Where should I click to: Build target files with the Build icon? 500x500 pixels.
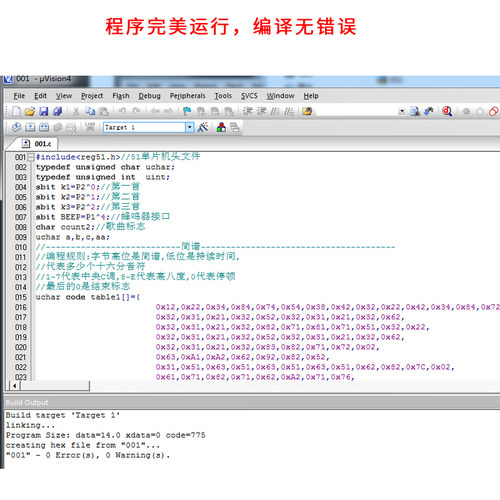click(30, 127)
